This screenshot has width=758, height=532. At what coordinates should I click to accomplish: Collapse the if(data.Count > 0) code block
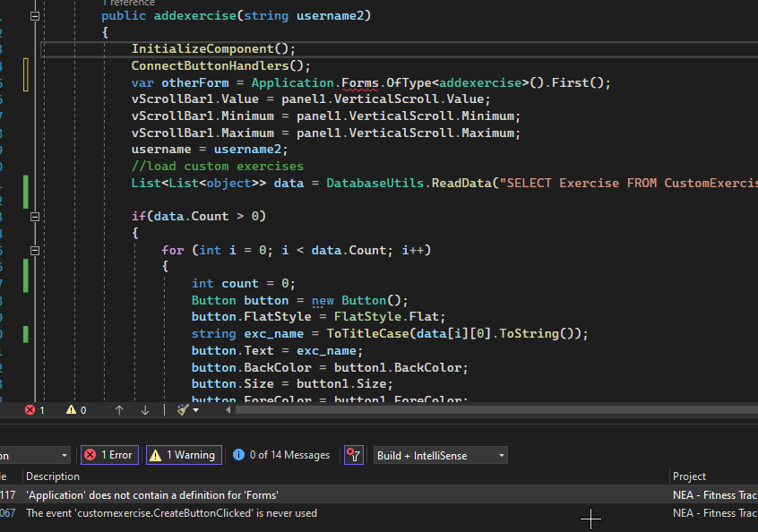coord(35,217)
